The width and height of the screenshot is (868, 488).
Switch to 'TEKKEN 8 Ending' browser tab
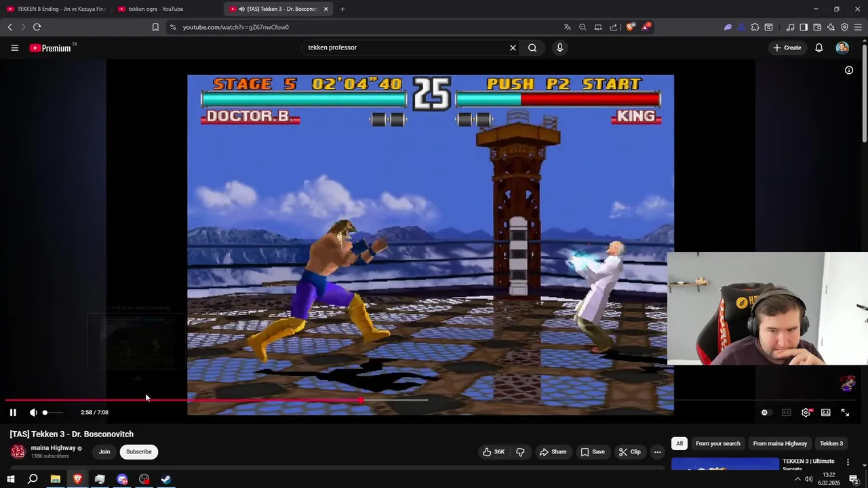[x=56, y=9]
